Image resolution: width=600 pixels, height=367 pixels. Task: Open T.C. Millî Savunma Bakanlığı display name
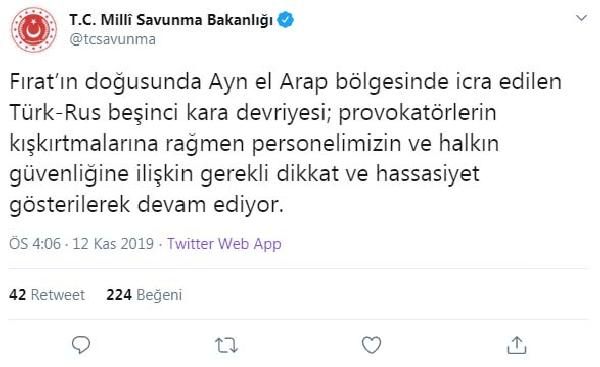tap(171, 20)
